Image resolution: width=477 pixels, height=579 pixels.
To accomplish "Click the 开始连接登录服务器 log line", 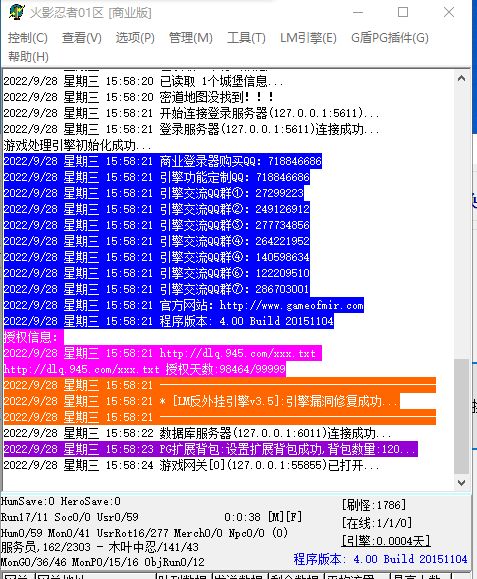I will [x=191, y=113].
